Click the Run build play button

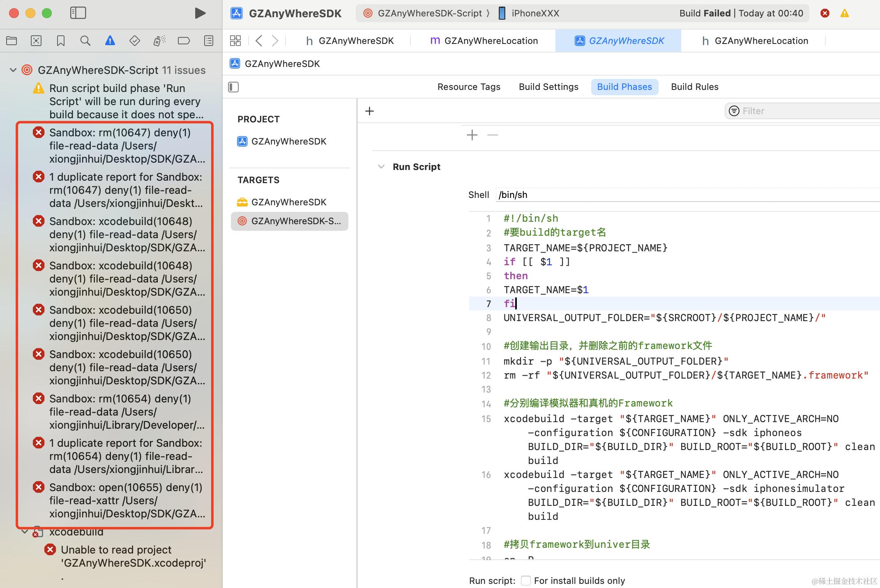[200, 13]
